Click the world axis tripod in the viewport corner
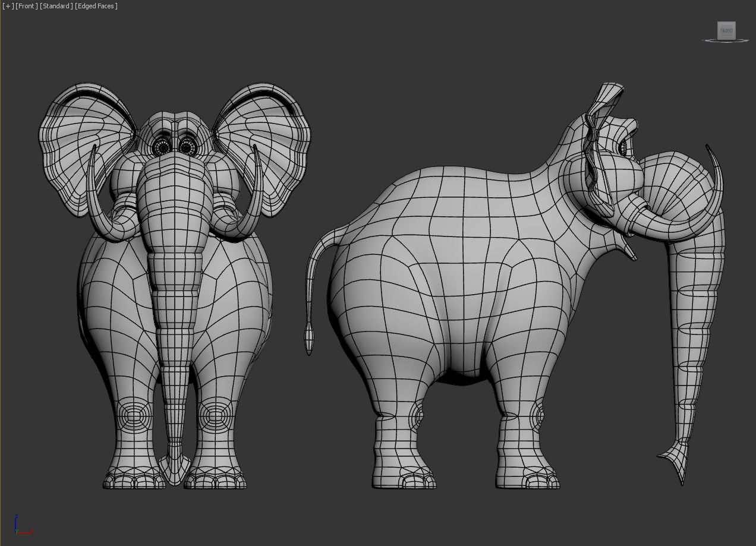 click(23, 525)
